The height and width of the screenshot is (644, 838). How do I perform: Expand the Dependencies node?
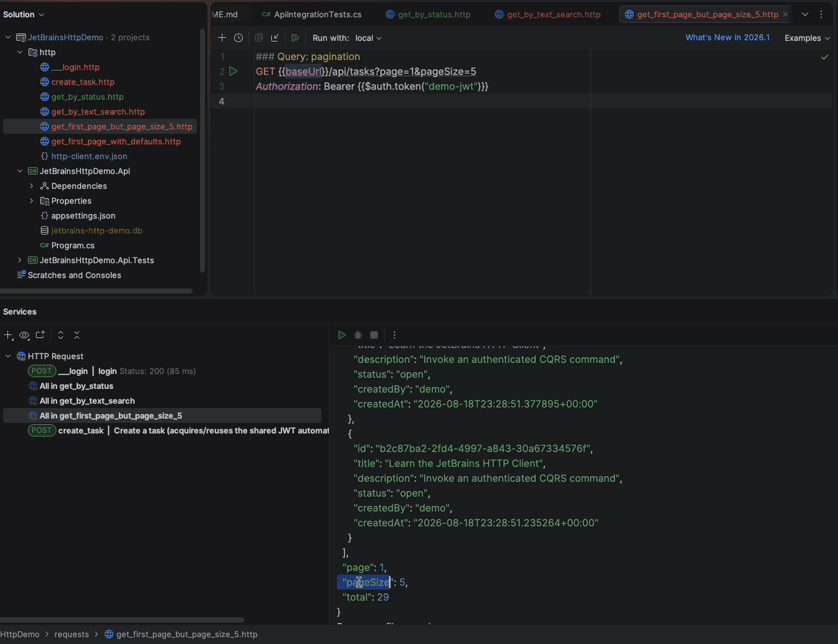point(32,186)
